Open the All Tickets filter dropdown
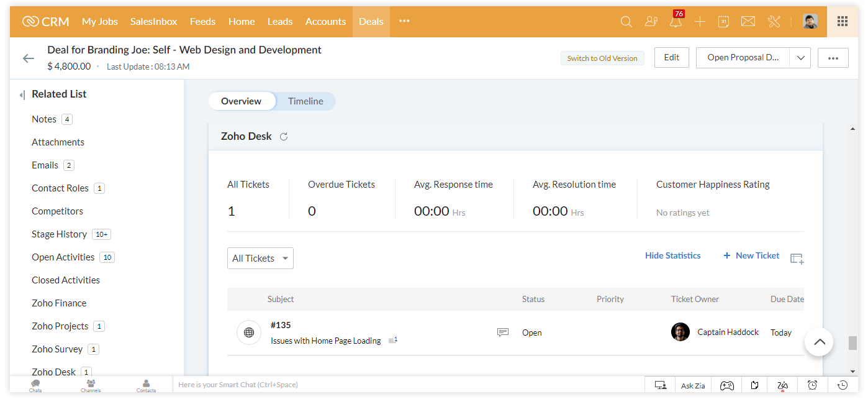Viewport: 868px width, 399px height. pyautogui.click(x=260, y=259)
